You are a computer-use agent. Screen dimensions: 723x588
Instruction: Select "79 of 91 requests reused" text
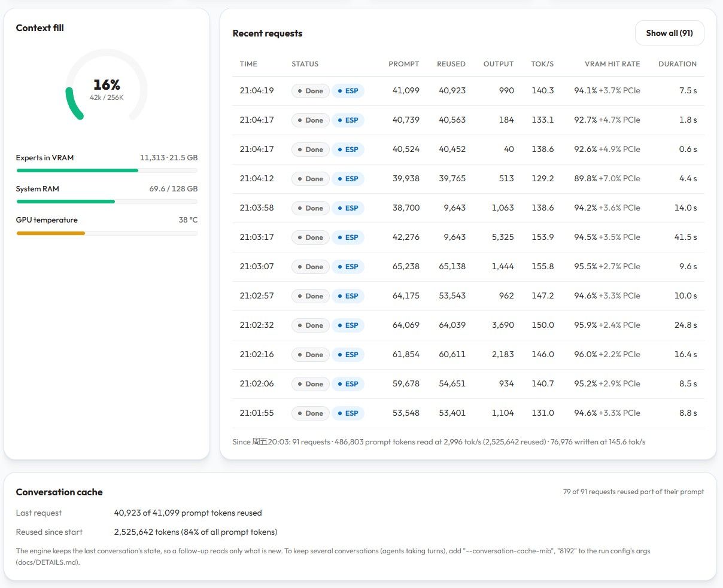[633, 492]
